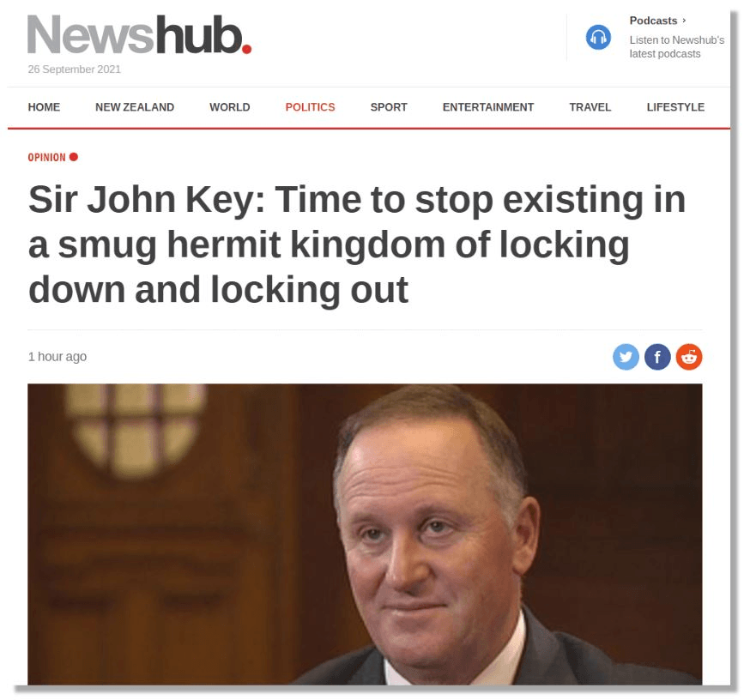Share article on Facebook
Image resolution: width=744 pixels, height=700 pixels.
click(657, 357)
